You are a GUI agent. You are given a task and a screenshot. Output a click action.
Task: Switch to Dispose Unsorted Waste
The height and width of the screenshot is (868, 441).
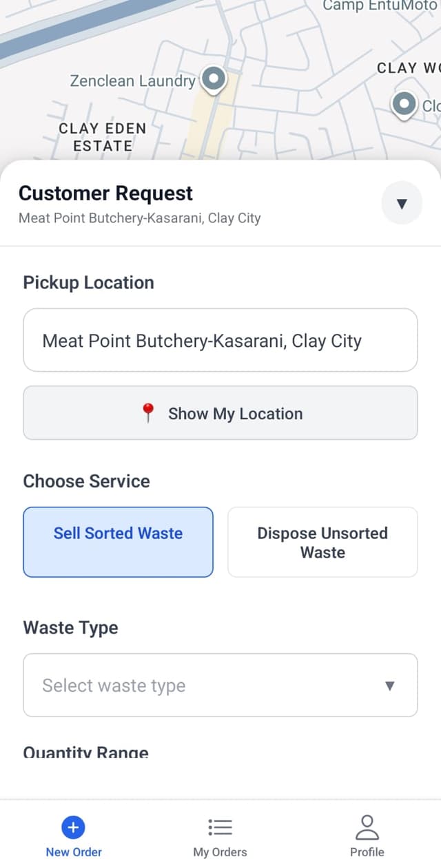pyautogui.click(x=322, y=542)
